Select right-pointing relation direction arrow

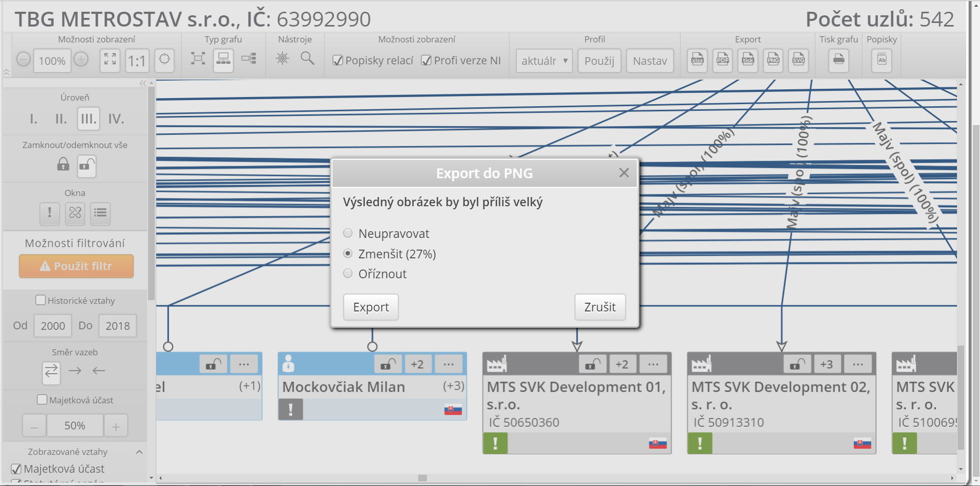click(x=75, y=371)
